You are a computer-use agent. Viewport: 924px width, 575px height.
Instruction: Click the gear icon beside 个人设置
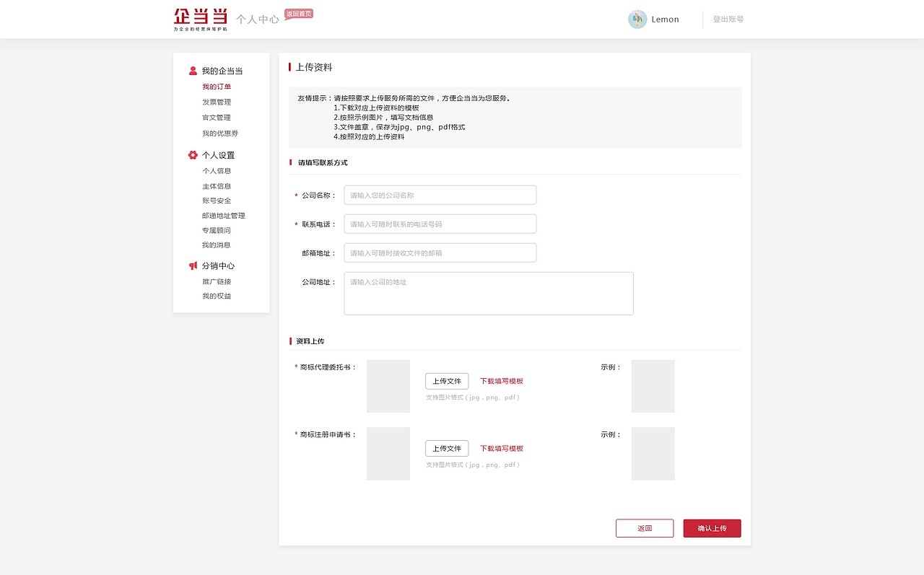pyautogui.click(x=193, y=155)
